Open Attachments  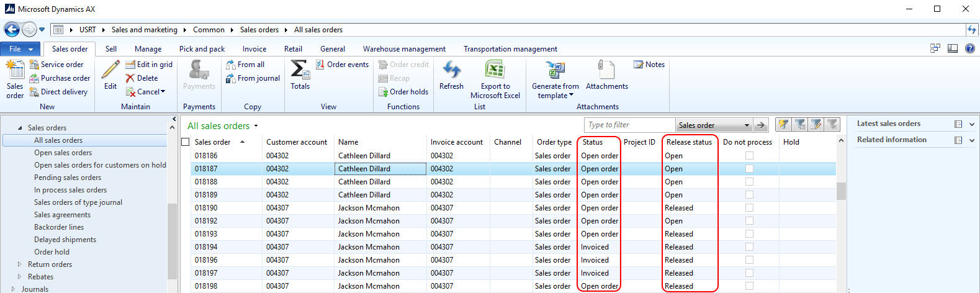pos(606,75)
